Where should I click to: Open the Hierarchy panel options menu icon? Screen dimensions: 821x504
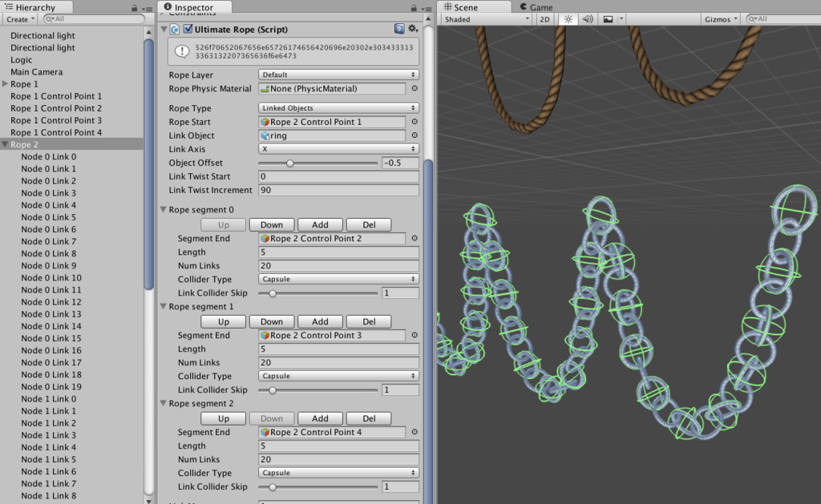coord(148,8)
